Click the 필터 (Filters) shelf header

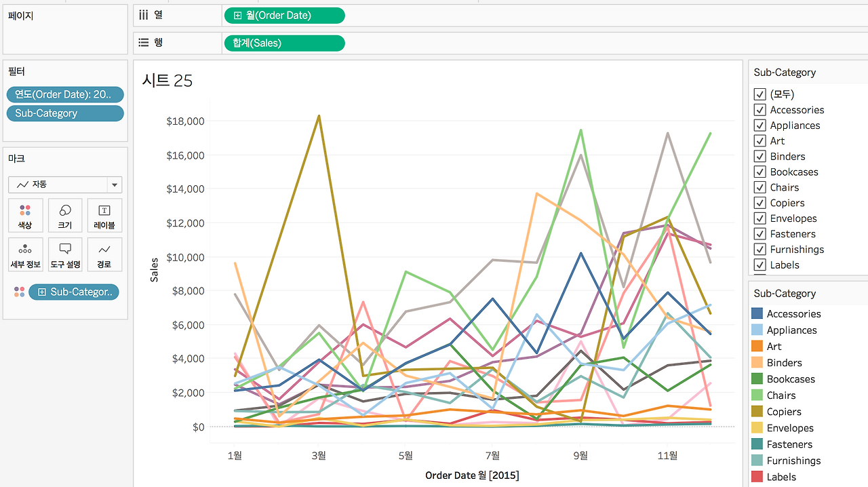[16, 71]
